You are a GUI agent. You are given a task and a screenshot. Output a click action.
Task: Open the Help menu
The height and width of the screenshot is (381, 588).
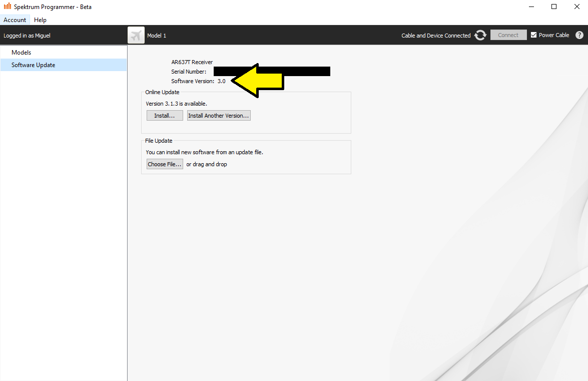(40, 20)
